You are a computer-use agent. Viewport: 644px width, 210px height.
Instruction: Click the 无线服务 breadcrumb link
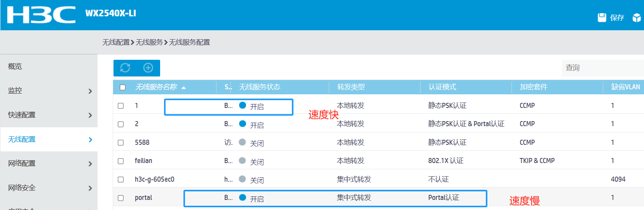click(x=149, y=42)
